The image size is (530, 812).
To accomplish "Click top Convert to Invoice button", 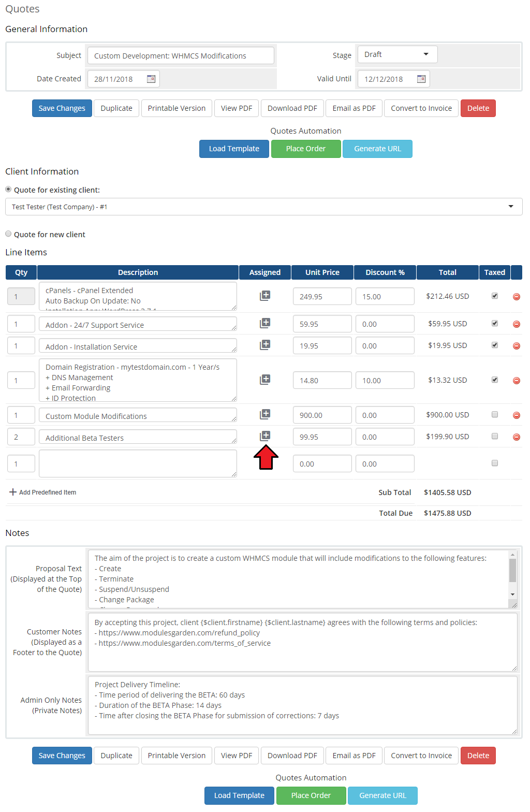I will [421, 108].
